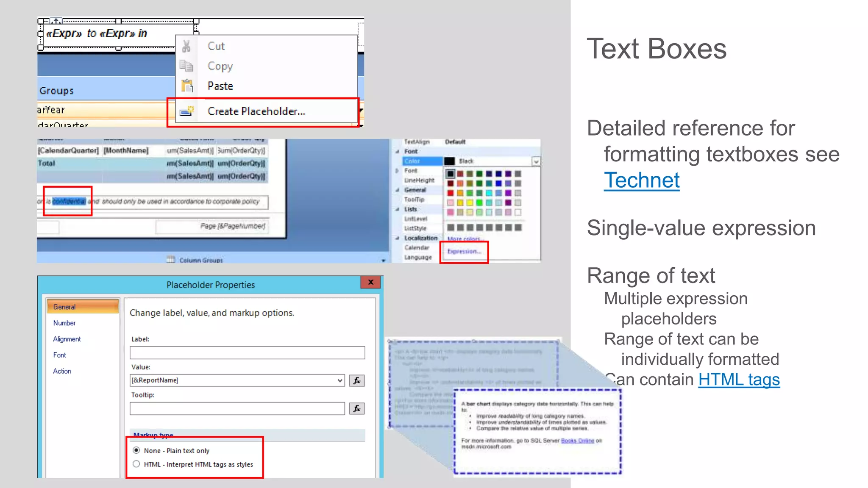The width and height of the screenshot is (868, 488).
Task: Click Expression... link in color picker
Action: pyautogui.click(x=464, y=252)
